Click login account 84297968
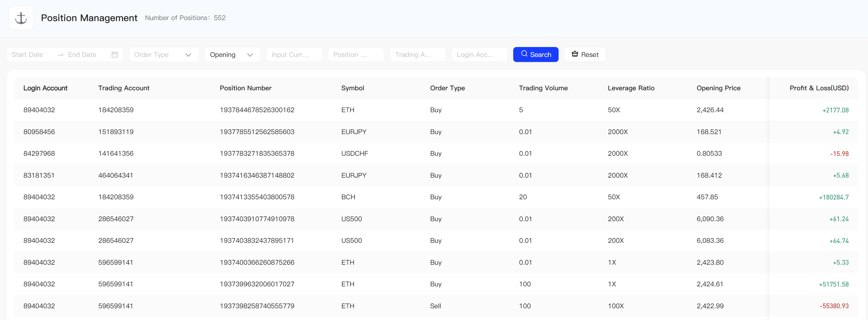Image resolution: width=868 pixels, height=320 pixels. pos(39,153)
